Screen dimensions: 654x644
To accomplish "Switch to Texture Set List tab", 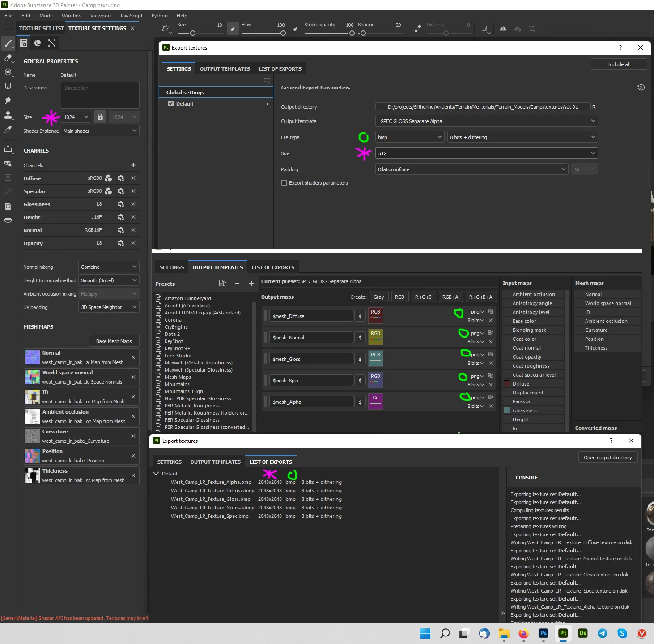I will [x=42, y=28].
